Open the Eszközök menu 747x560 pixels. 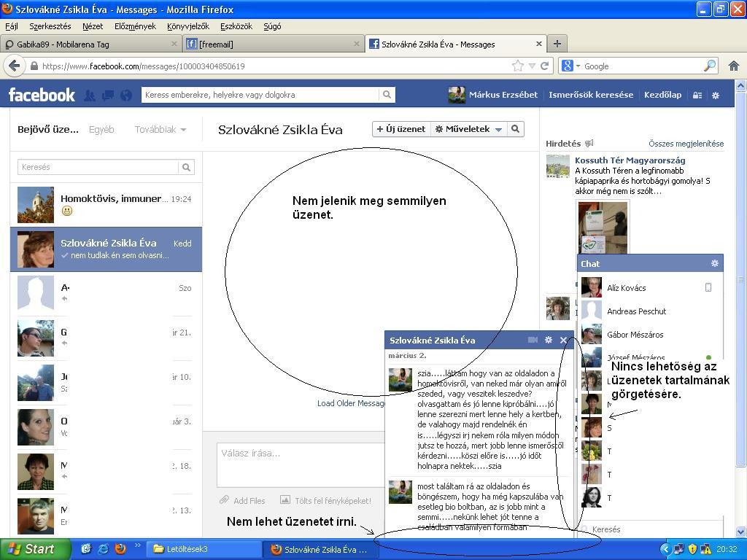[236, 26]
